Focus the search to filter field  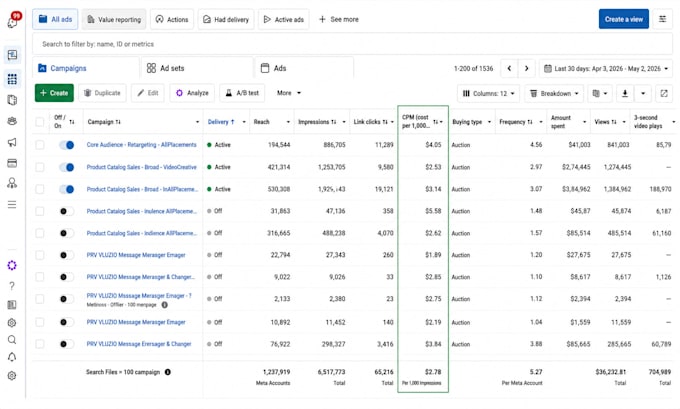click(352, 44)
